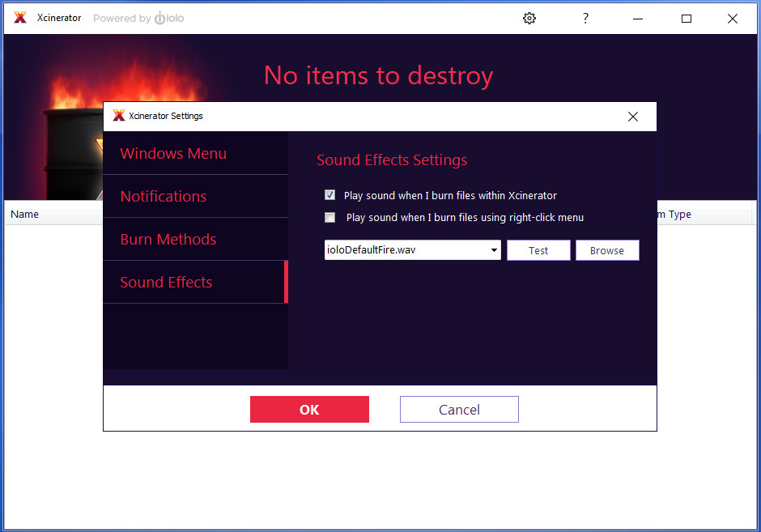Image resolution: width=761 pixels, height=532 pixels.
Task: Select the Burn Methods section
Action: point(168,239)
